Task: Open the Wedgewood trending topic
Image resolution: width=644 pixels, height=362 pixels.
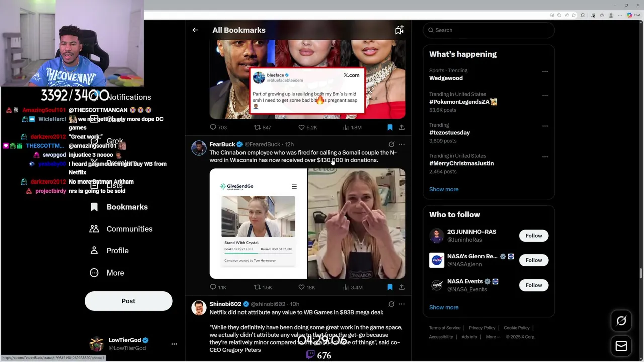Action: click(x=446, y=78)
